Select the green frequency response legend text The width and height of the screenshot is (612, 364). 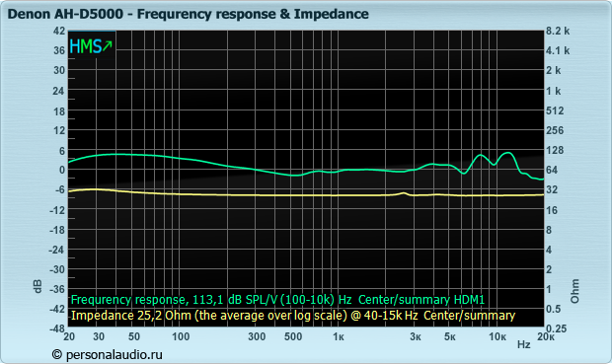pos(277,300)
